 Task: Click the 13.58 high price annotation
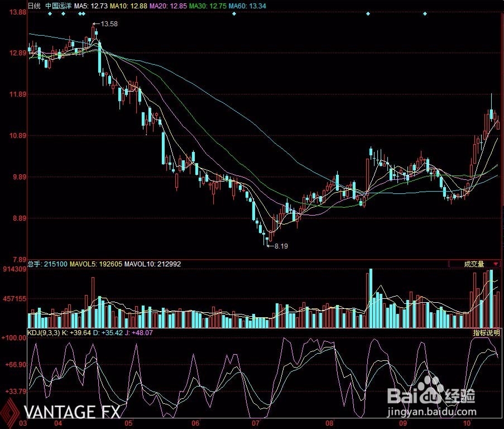[x=109, y=24]
